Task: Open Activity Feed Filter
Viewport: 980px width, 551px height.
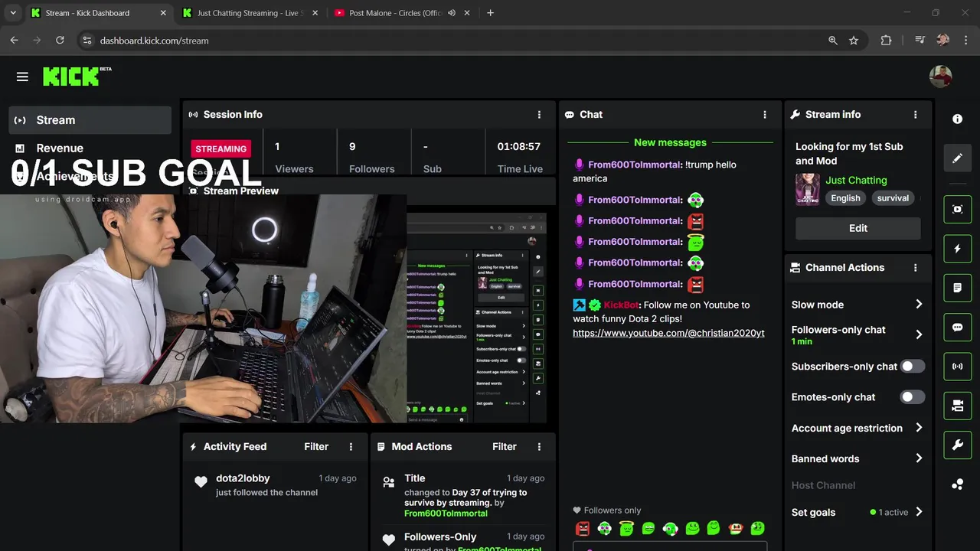Action: 316,447
